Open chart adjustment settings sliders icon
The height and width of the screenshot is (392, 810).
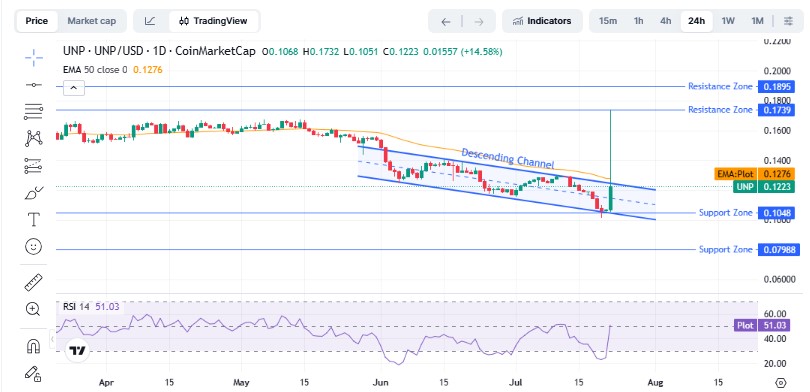tap(788, 21)
